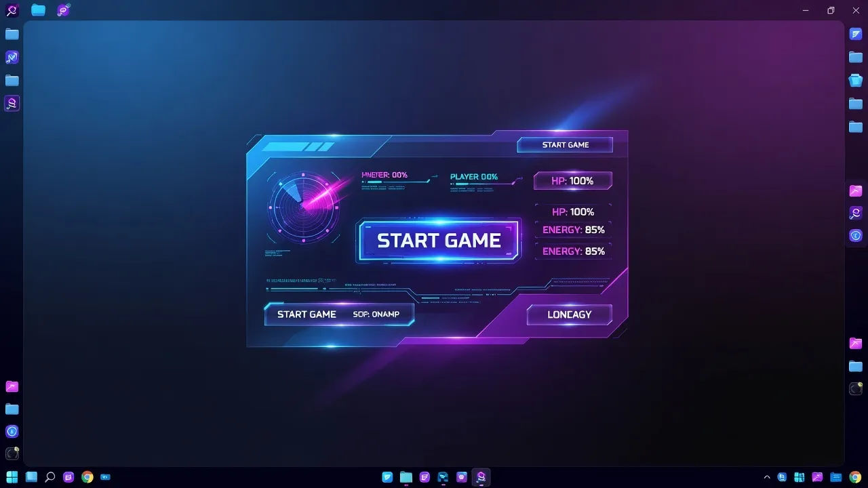Click the highlighted swirl icon in left sidebar
The image size is (868, 488).
12,103
